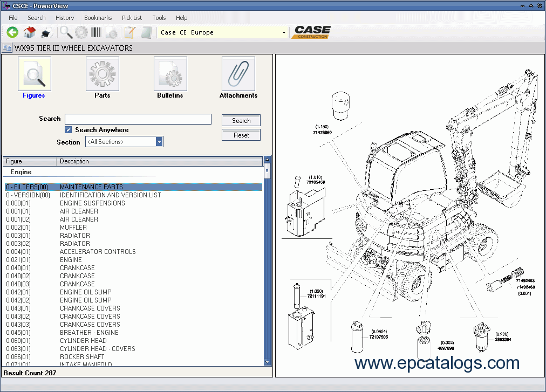Open the Pick List menu

132,18
